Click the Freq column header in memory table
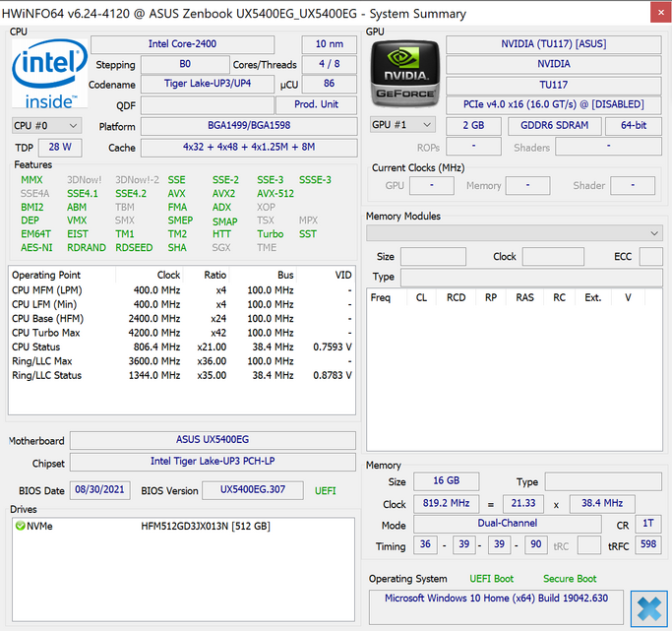Image resolution: width=672 pixels, height=631 pixels. click(387, 297)
